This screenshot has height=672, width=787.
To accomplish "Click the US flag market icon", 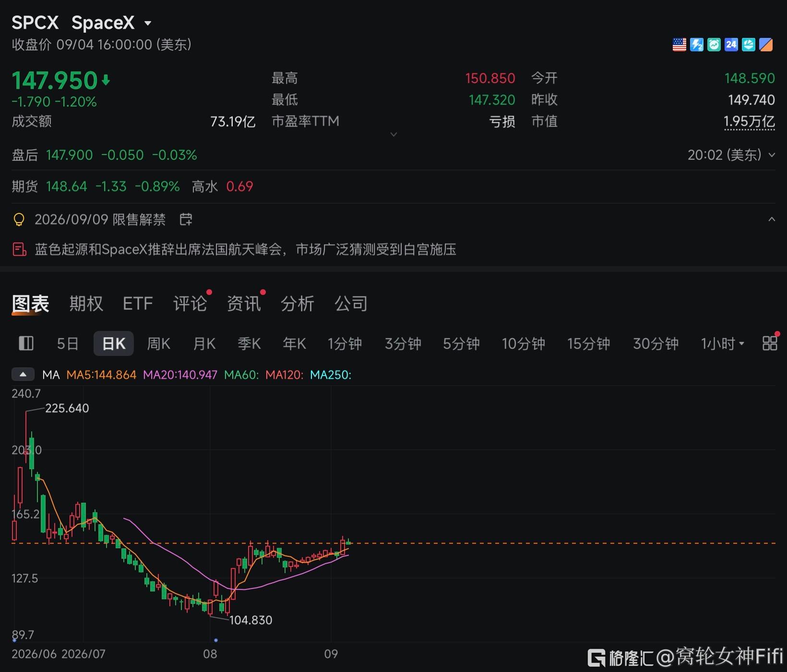I will coord(679,45).
